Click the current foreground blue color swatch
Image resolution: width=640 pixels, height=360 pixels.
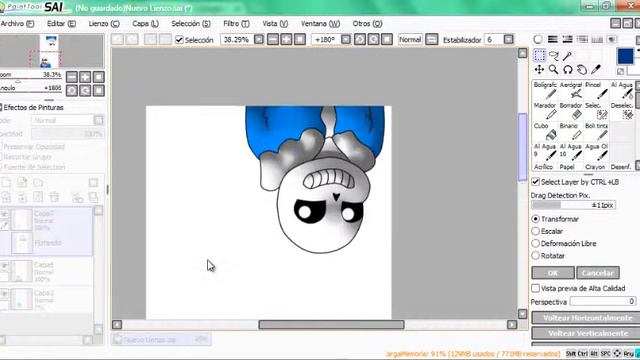click(x=625, y=56)
